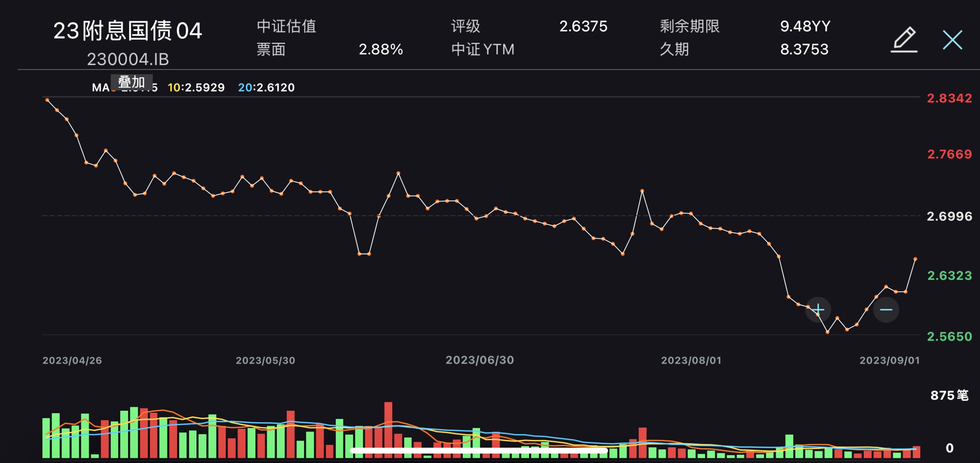Click the pencil edit icon in top right
The image size is (980, 463).
[x=904, y=39]
